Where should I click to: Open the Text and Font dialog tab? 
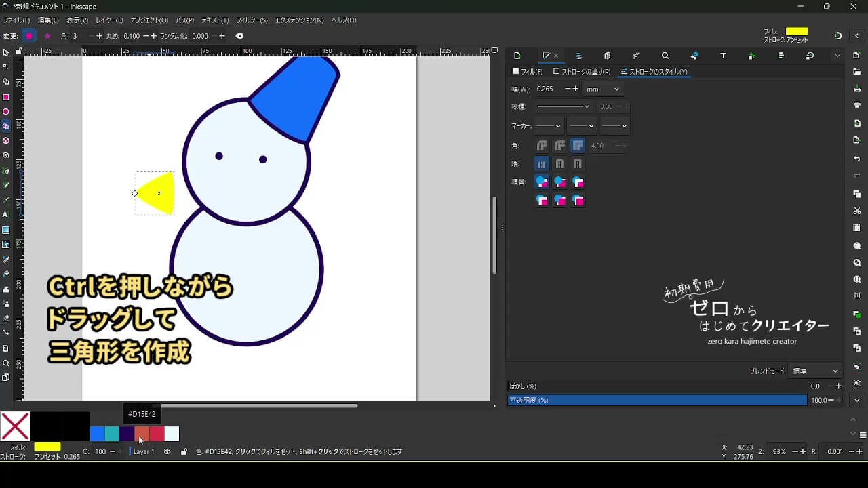tap(723, 56)
